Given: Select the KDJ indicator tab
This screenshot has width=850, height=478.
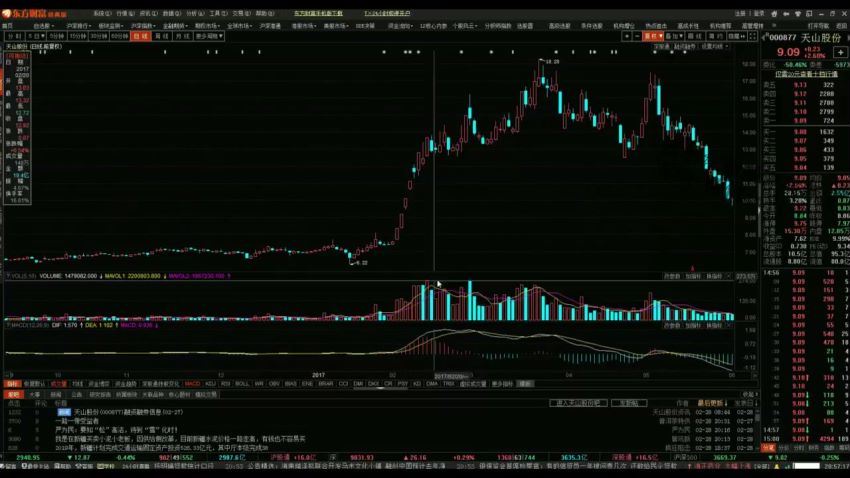Looking at the screenshot, I should [x=210, y=384].
